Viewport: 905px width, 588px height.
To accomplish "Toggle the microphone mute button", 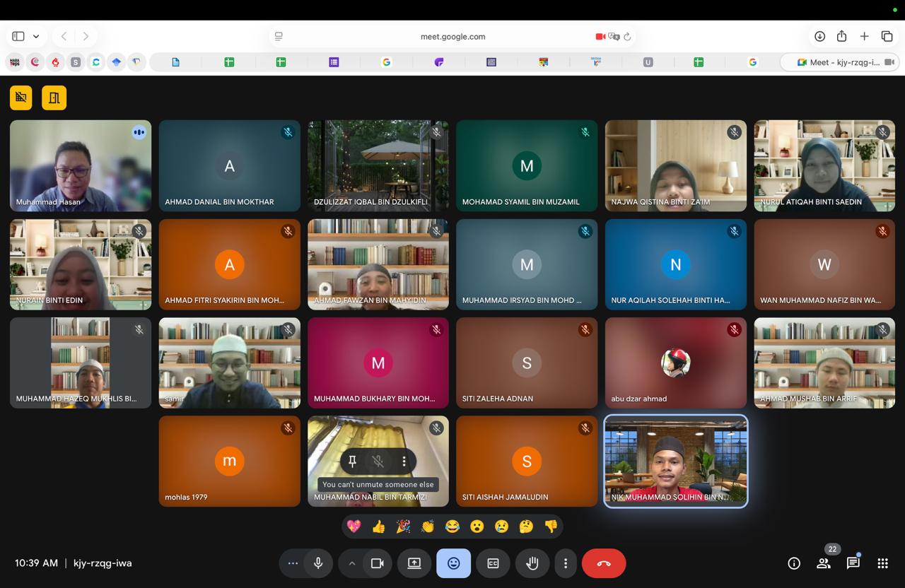I will [318, 563].
